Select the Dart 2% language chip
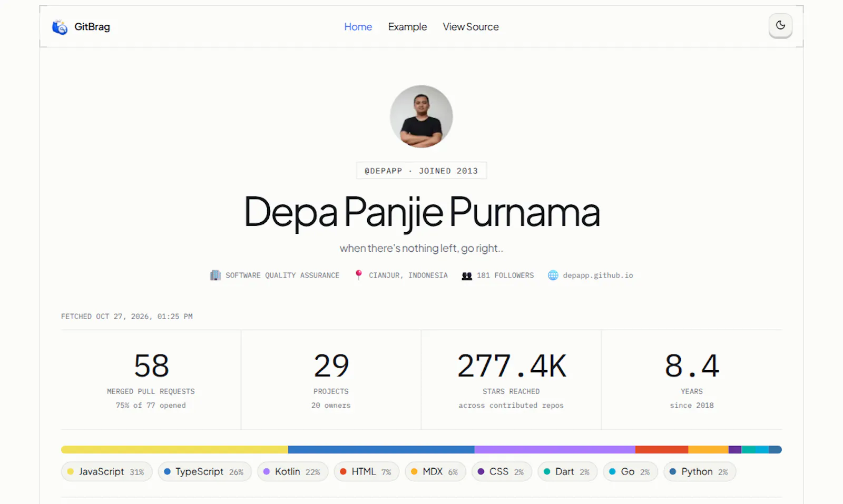This screenshot has height=504, width=843. [x=567, y=471]
